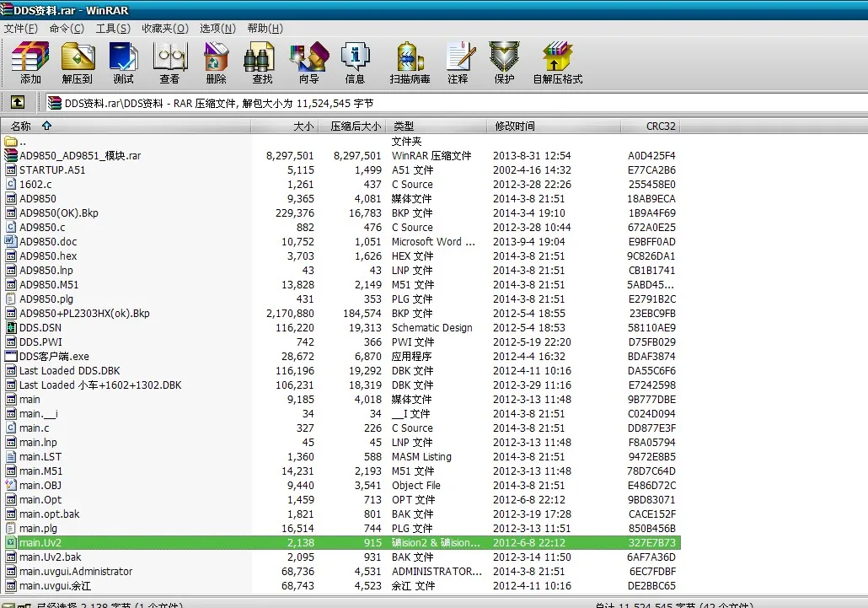Click the main.Uv2 project file icon
Image resolution: width=868 pixels, height=608 pixels.
click(x=10, y=543)
